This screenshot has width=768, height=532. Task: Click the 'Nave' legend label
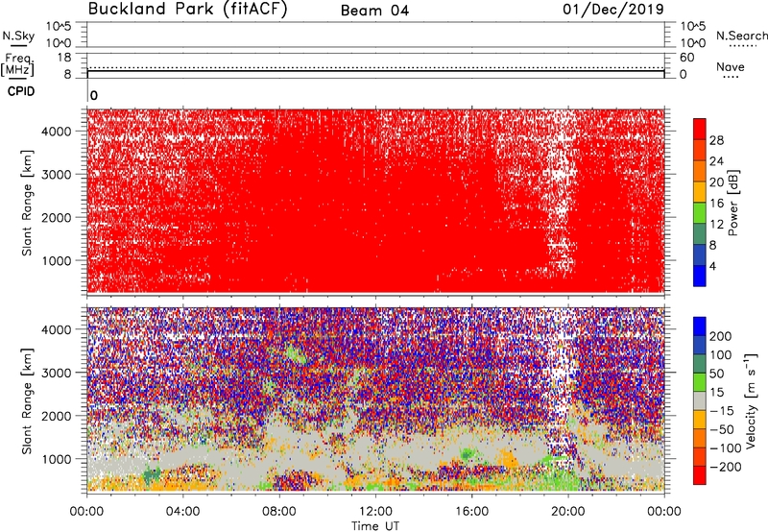(731, 66)
